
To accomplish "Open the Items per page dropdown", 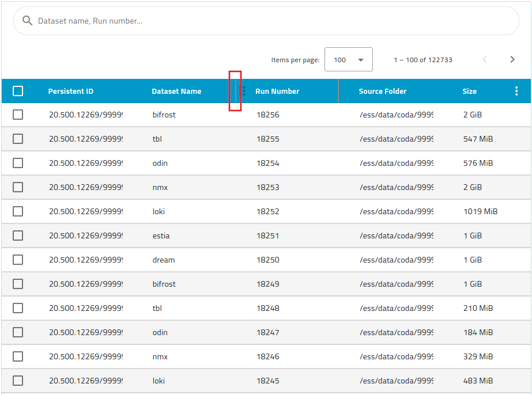I will [x=348, y=59].
